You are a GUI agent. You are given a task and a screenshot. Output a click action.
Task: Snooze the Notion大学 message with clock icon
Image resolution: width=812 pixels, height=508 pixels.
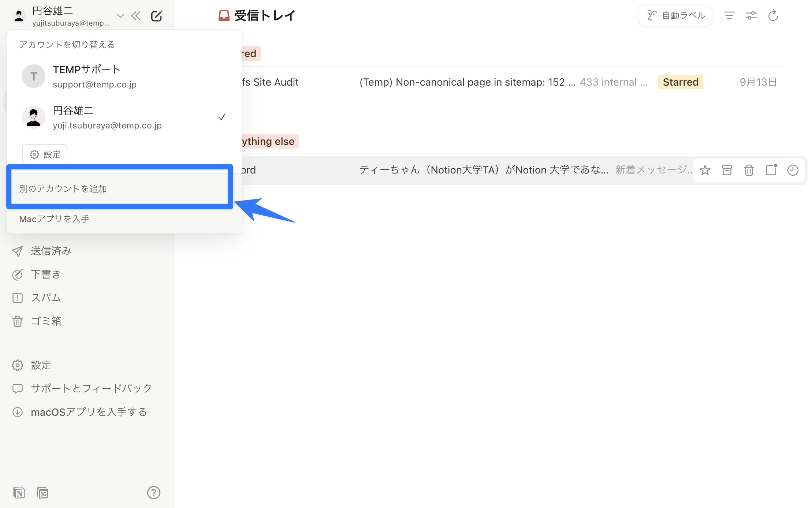pyautogui.click(x=793, y=170)
